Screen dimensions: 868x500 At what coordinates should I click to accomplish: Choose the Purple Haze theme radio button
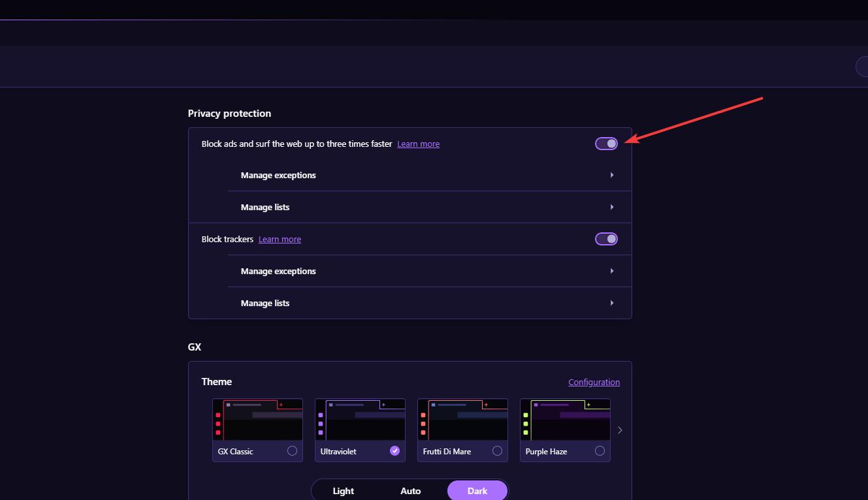click(x=600, y=451)
